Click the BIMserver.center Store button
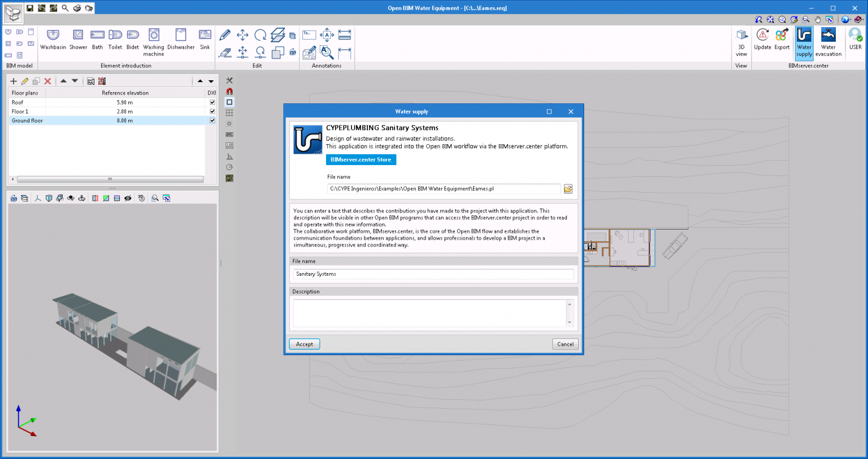Image resolution: width=868 pixels, height=459 pixels. coord(361,159)
